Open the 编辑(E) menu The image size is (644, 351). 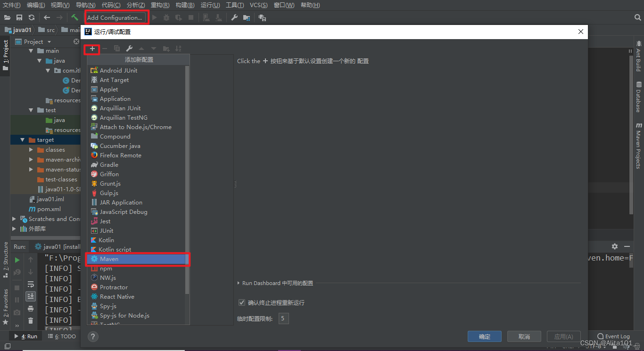(36, 5)
